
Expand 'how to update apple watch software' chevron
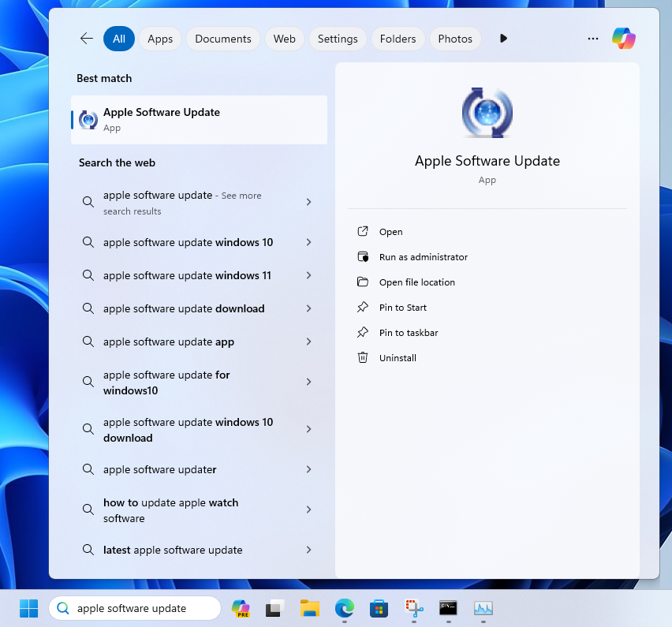point(308,509)
